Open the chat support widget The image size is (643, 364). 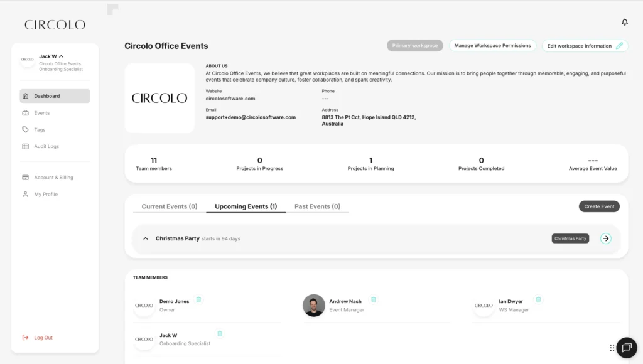(626, 348)
